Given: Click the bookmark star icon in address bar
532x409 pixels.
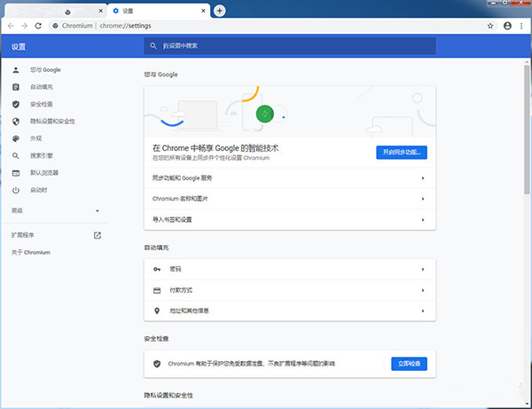Looking at the screenshot, I should coord(490,26).
